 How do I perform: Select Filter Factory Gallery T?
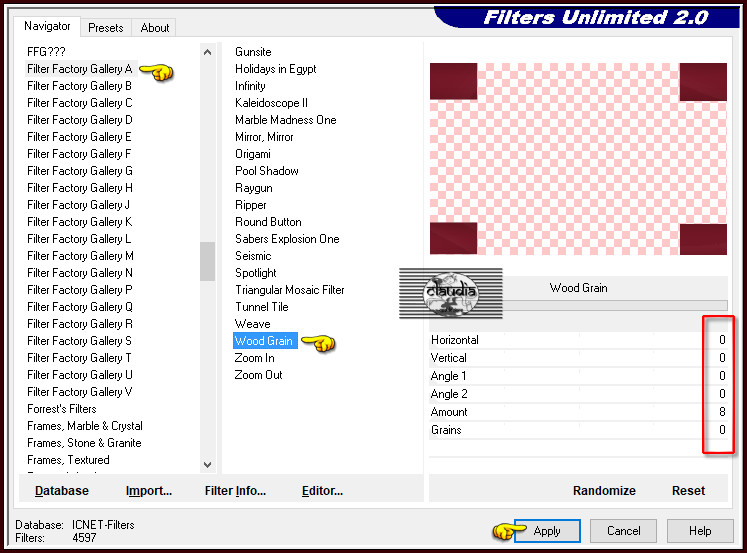pyautogui.click(x=79, y=358)
